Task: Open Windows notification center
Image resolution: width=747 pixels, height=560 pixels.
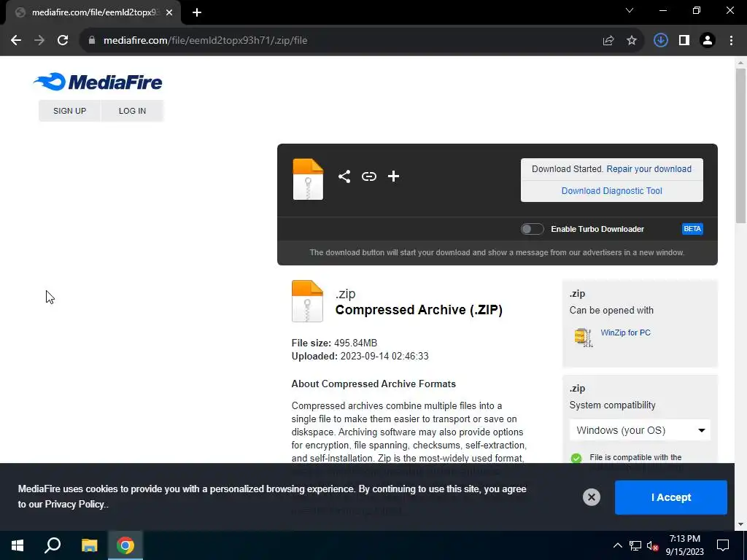Action: point(723,545)
